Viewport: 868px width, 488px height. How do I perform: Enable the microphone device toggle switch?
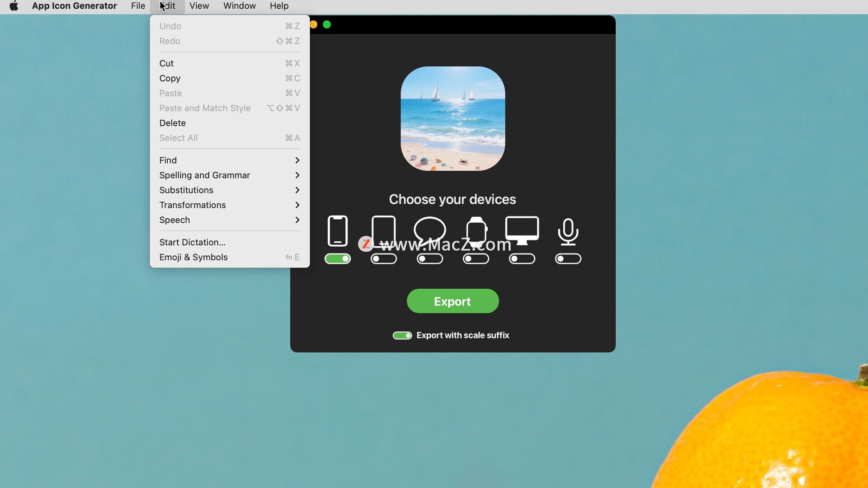tap(568, 258)
